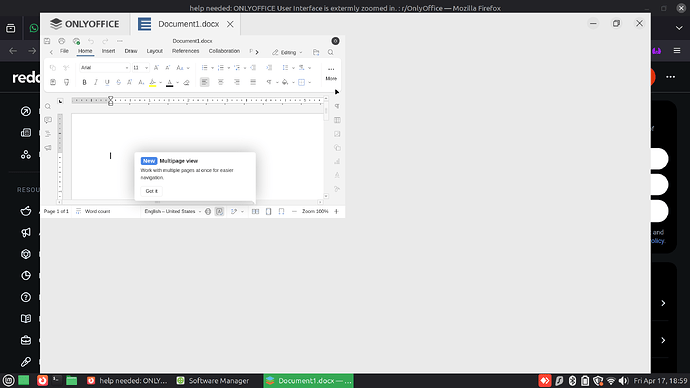
Task: Zoom out with the minus icon
Action: tap(294, 212)
